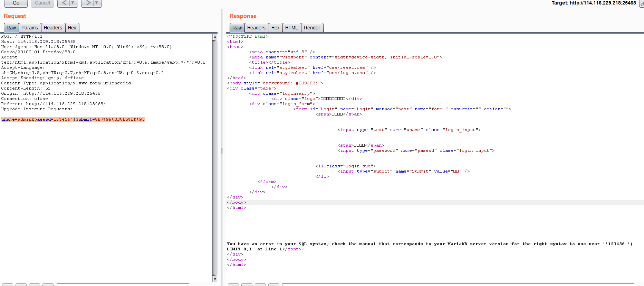Switch to the Response Hex tab
644x286 pixels.
[276, 28]
